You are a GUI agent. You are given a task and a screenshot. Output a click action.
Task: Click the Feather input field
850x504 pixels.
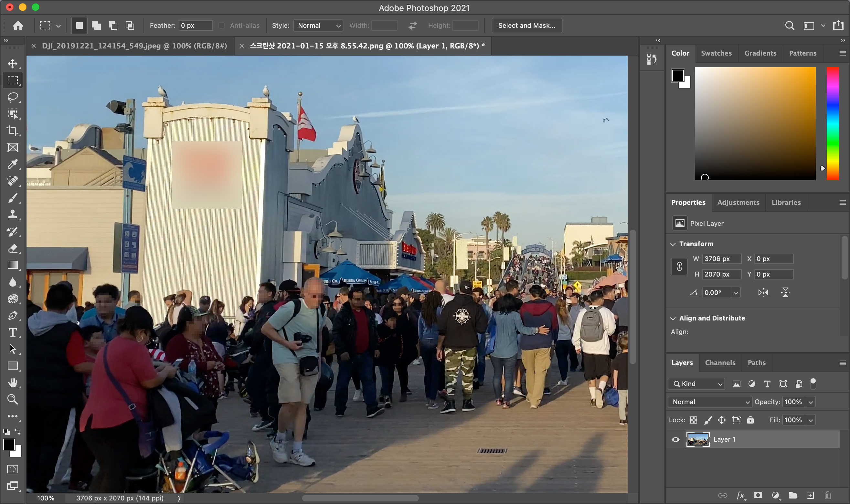point(195,26)
